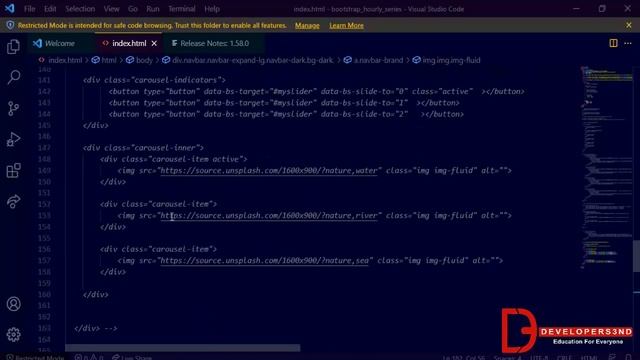Open the Search view in the activity bar

coord(13,77)
